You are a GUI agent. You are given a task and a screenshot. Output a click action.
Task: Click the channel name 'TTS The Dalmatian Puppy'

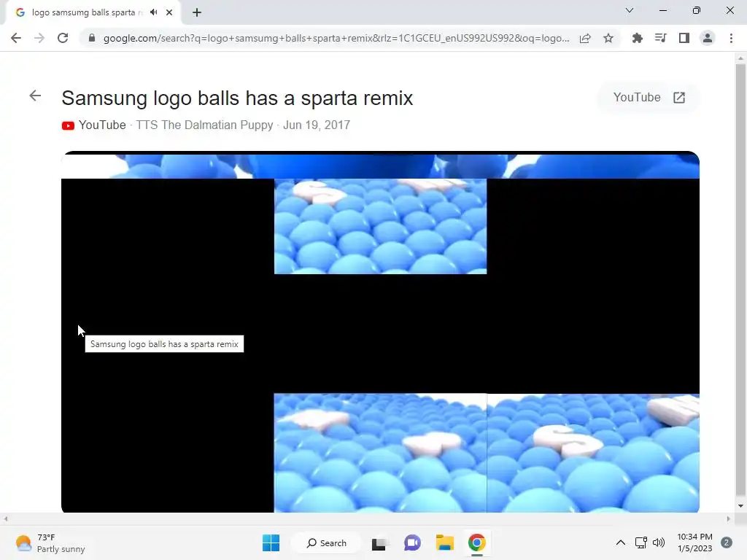[204, 125]
